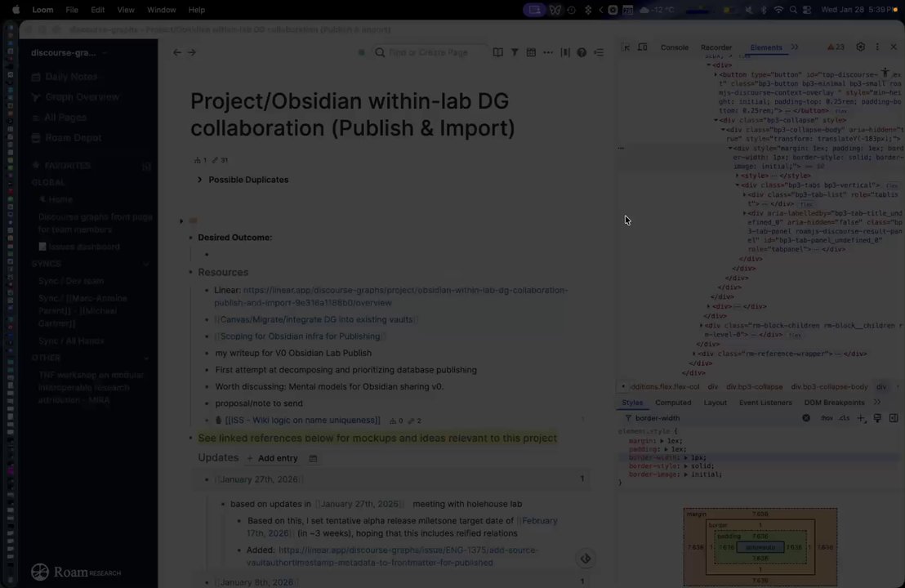
Task: Click the border-width filter field in Styles
Action: (x=716, y=418)
